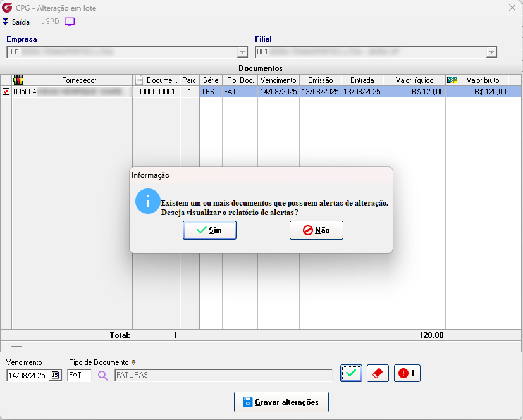The width and height of the screenshot is (523, 420).
Task: Click the FATURAS description field
Action: pyautogui.click(x=223, y=375)
